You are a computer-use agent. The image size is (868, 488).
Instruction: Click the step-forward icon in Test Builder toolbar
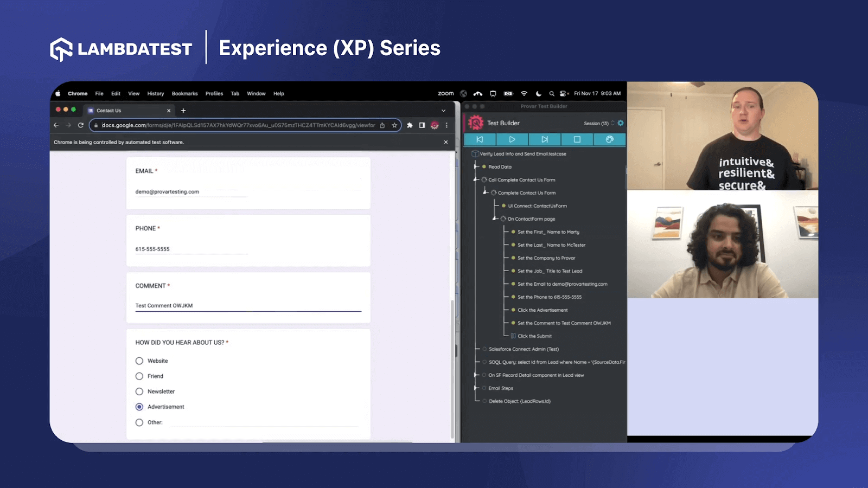coord(544,139)
